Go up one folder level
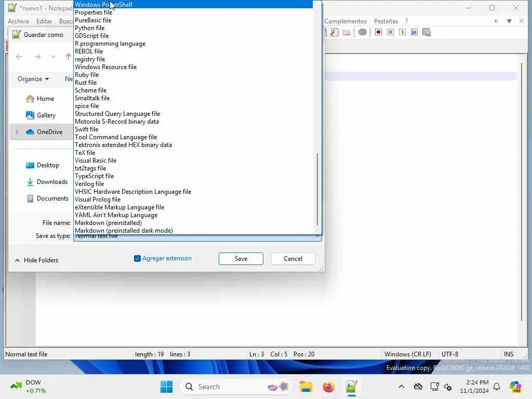This screenshot has width=532, height=399. (x=68, y=57)
